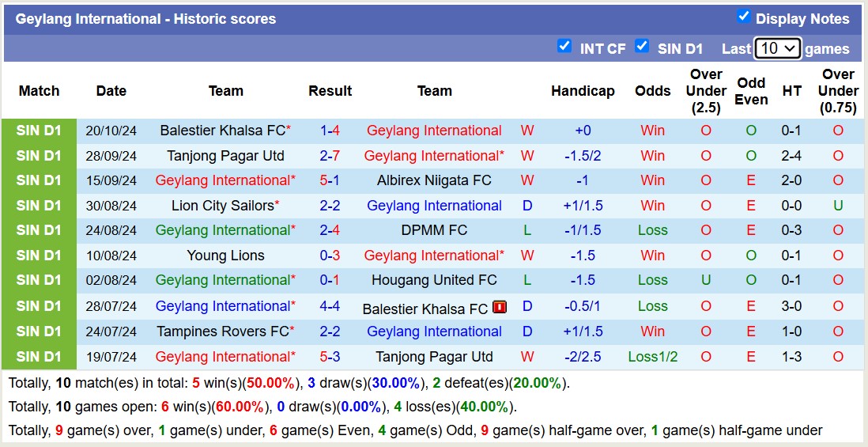This screenshot has width=868, height=447.
Task: Open the last games count dropdown
Action: tap(778, 48)
